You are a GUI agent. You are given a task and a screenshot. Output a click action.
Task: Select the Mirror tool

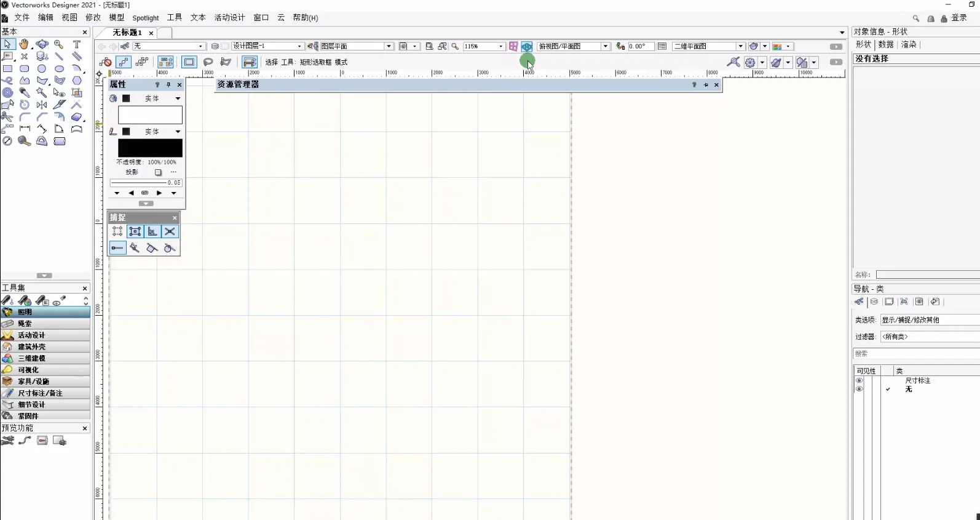point(42,105)
